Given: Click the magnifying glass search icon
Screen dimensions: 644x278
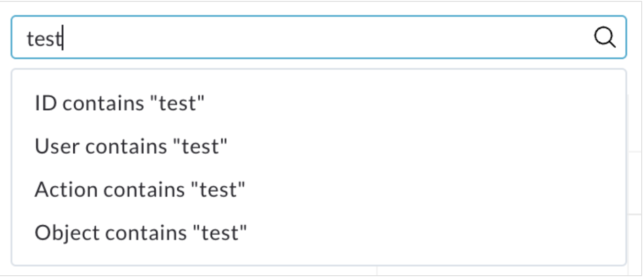Looking at the screenshot, I should click(x=605, y=38).
